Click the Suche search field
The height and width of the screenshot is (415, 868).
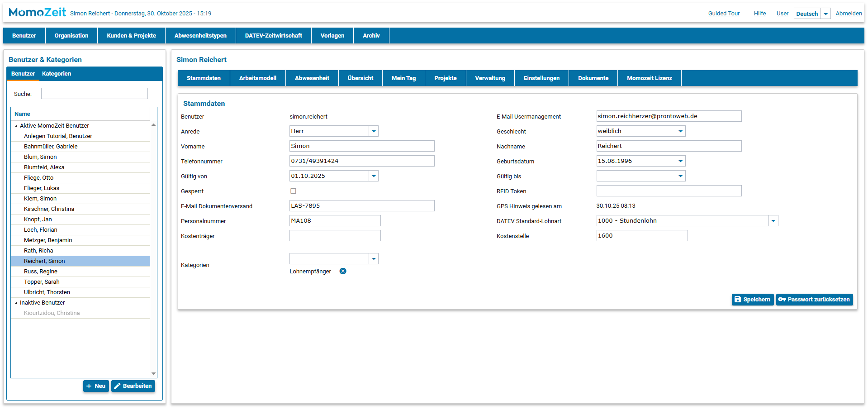[94, 94]
